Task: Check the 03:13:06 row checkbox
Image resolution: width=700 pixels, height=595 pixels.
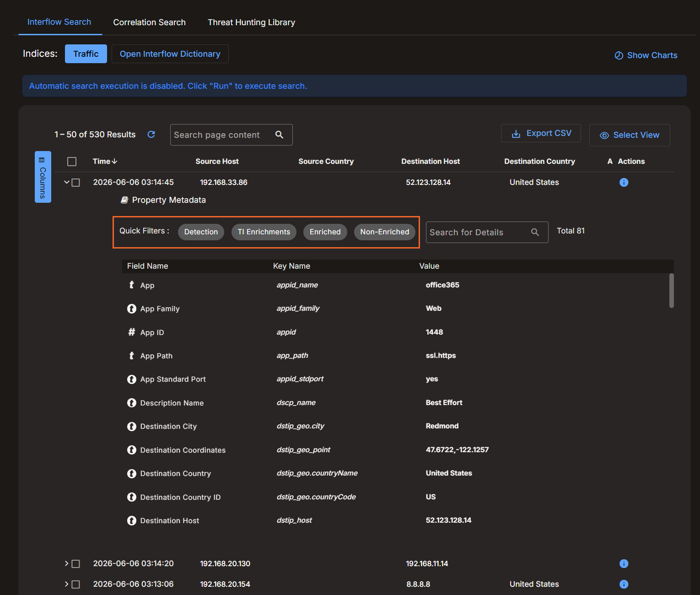Action: coord(76,584)
